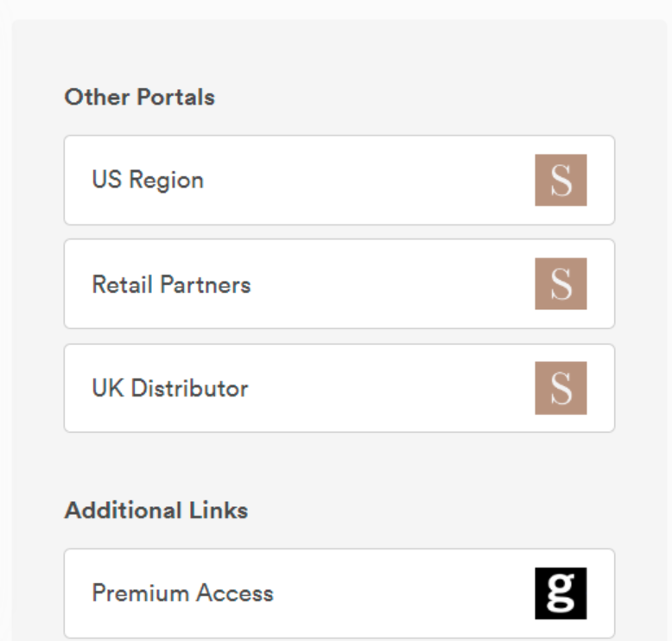This screenshot has width=672, height=641.
Task: Click the black square thumbnail in Premium Access row
Action: coord(561,593)
